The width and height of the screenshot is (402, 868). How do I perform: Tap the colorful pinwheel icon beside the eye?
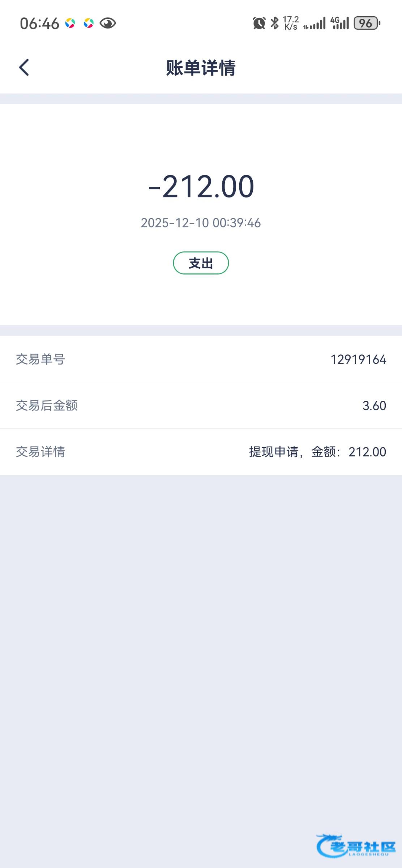click(x=89, y=24)
